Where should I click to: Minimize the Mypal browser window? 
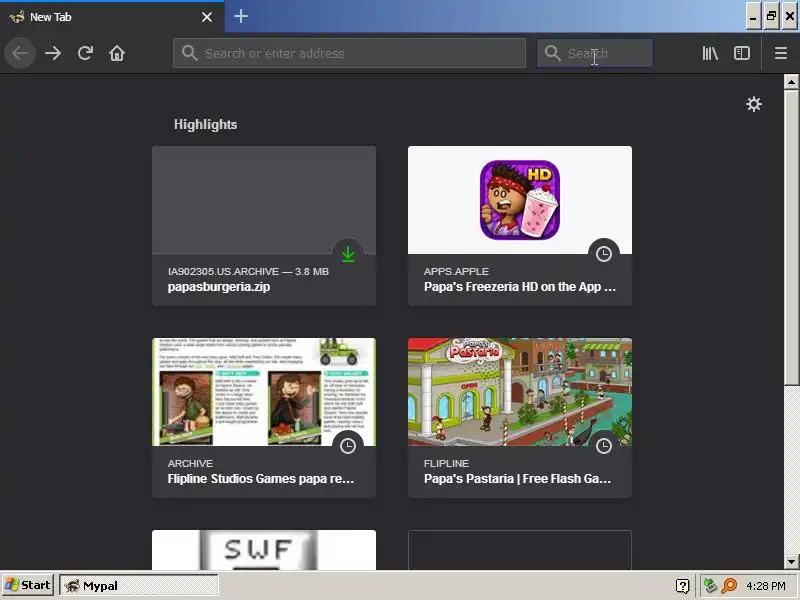click(x=753, y=17)
